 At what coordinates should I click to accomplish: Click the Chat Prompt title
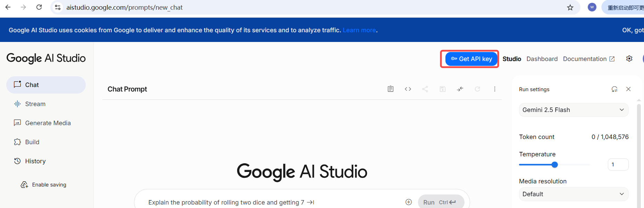tap(127, 89)
